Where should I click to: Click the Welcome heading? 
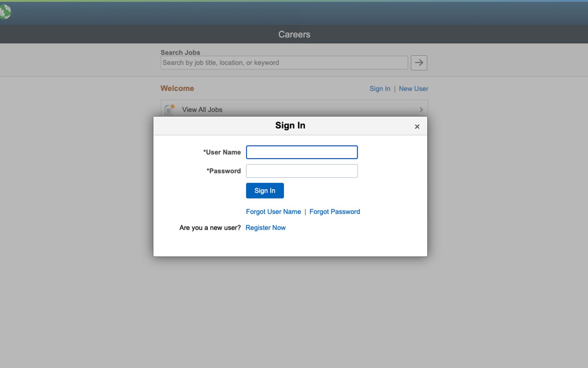click(177, 88)
